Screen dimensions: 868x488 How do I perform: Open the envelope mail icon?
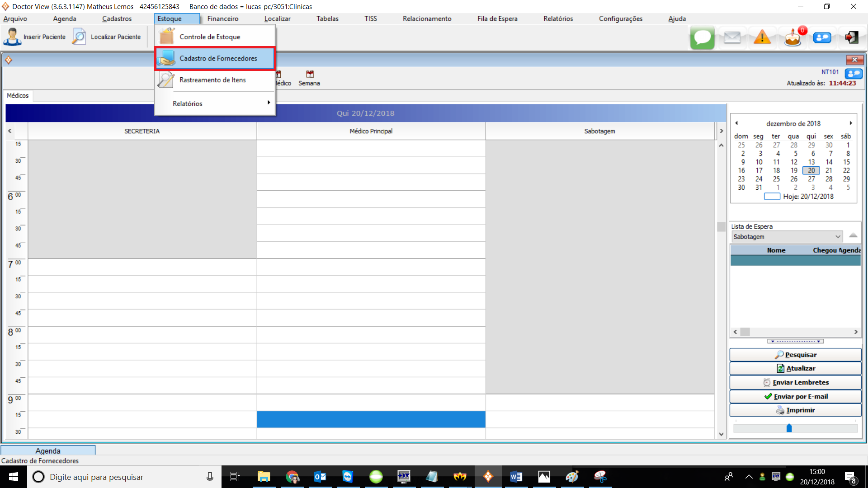point(732,38)
